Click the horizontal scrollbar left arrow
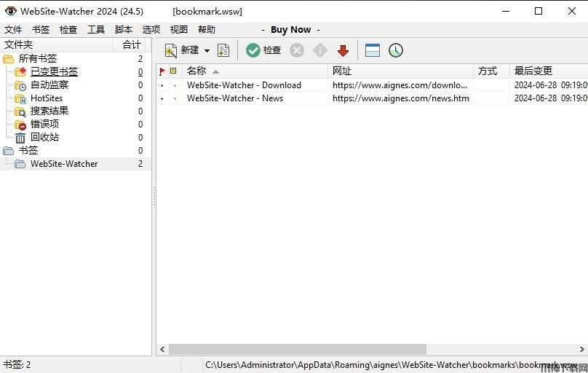 (x=162, y=350)
